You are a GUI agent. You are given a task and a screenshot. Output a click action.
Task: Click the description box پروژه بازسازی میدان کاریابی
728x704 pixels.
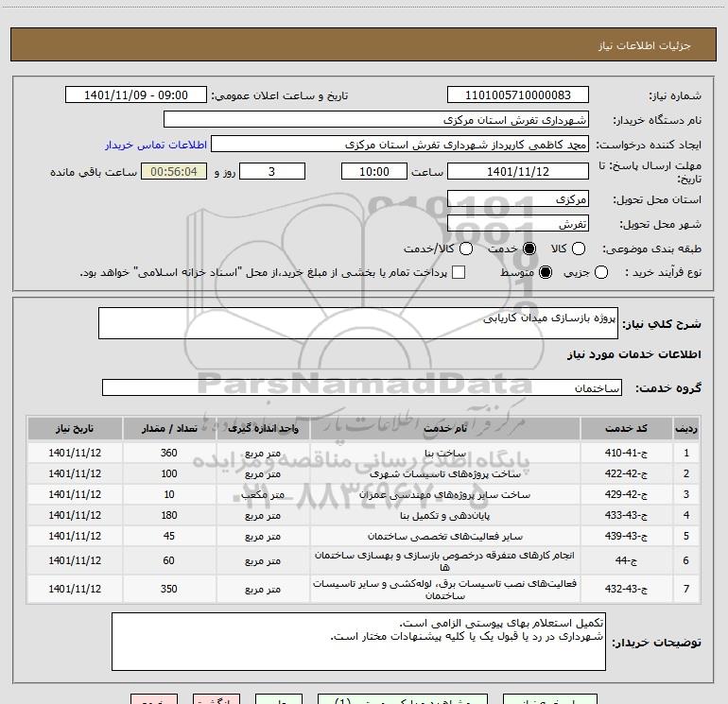tap(358, 323)
